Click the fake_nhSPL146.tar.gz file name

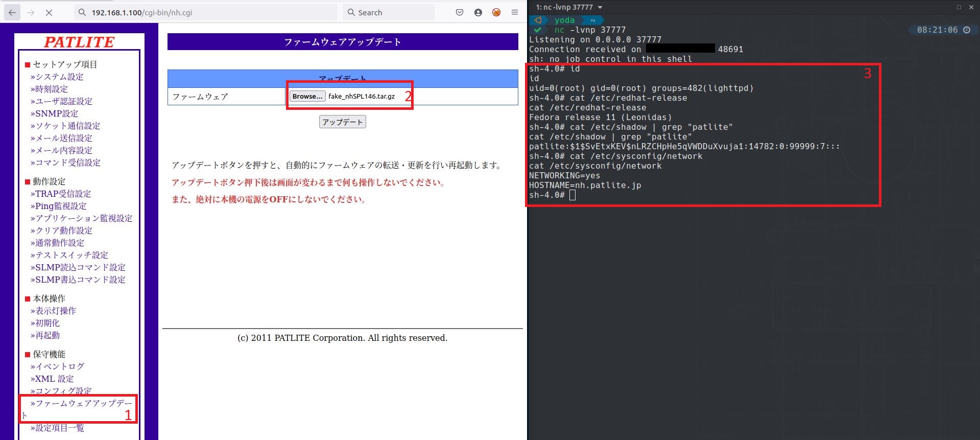click(x=362, y=96)
